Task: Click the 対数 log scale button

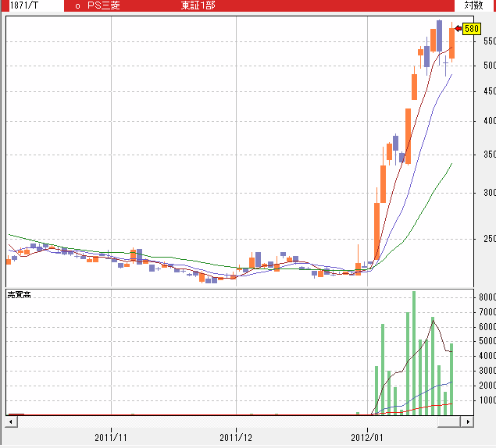Action: (473, 5)
